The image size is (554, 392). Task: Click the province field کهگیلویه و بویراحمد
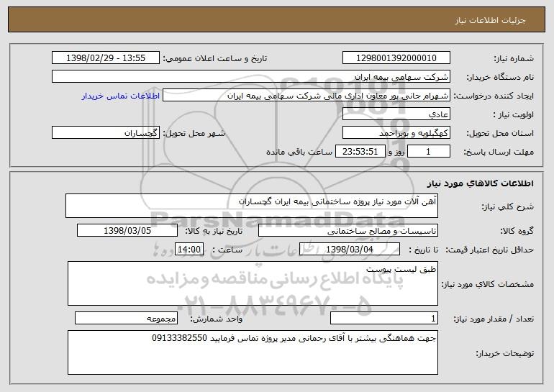(396, 132)
